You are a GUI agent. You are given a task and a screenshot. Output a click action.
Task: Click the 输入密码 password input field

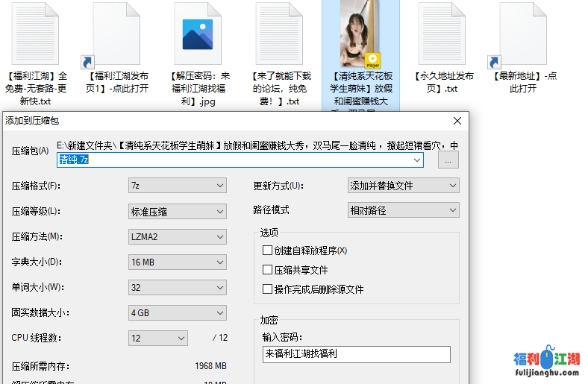[x=356, y=354]
